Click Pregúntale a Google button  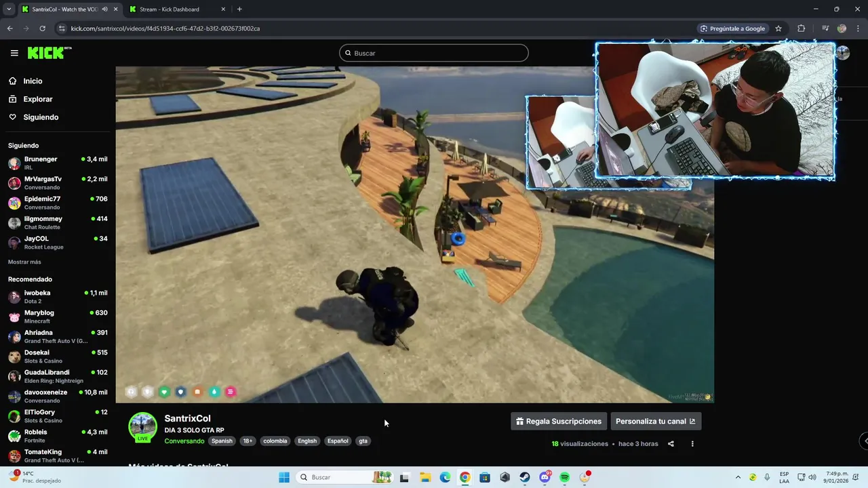point(732,28)
